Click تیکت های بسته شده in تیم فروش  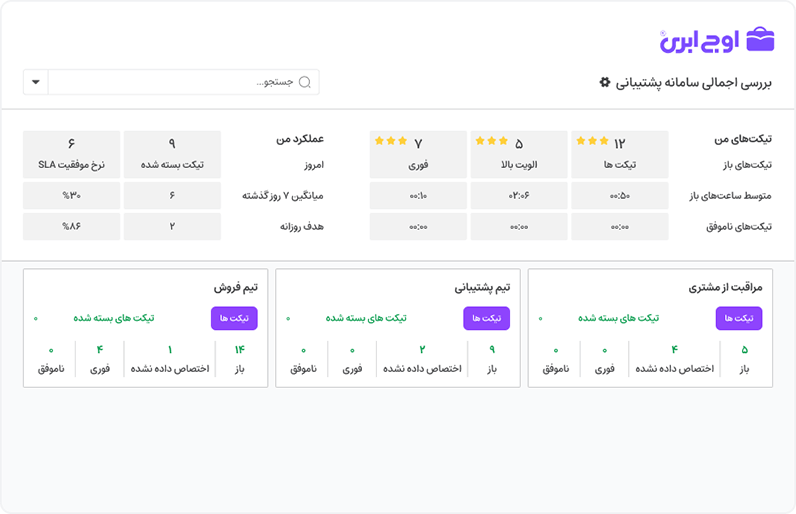(x=114, y=318)
